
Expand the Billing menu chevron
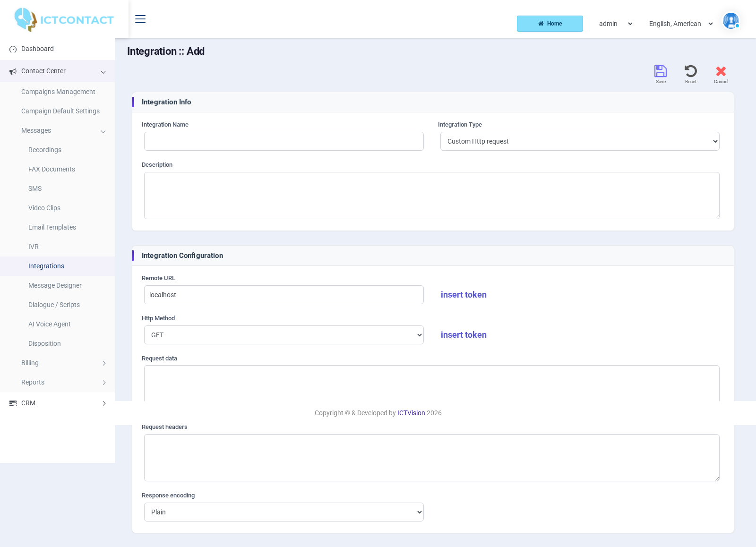(x=104, y=363)
